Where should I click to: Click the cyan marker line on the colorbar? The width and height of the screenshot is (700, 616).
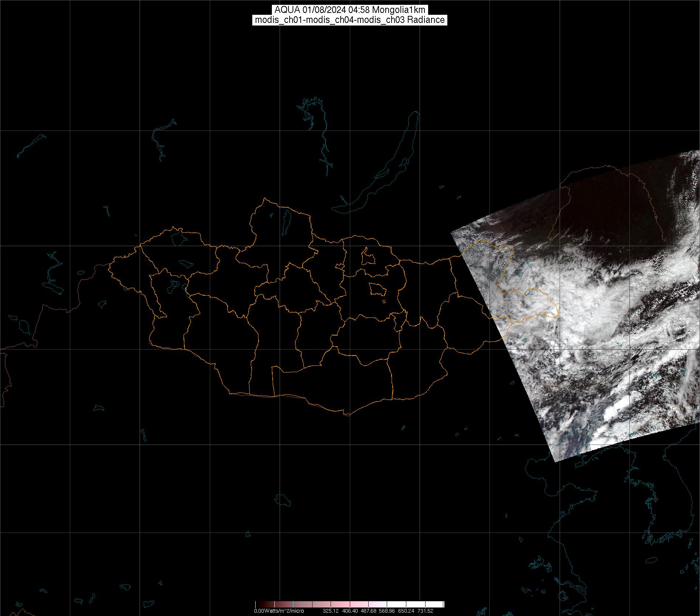293,605
